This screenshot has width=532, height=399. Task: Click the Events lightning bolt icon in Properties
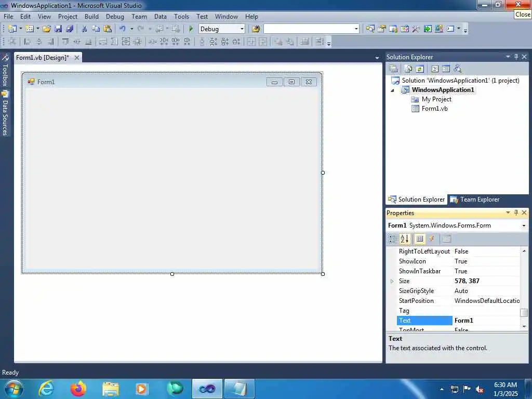point(432,239)
